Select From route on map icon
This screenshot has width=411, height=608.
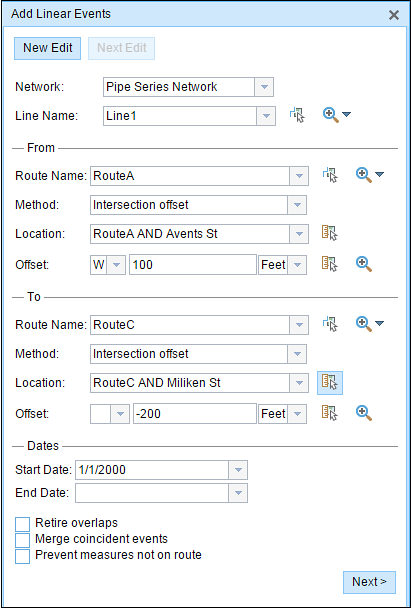point(330,175)
